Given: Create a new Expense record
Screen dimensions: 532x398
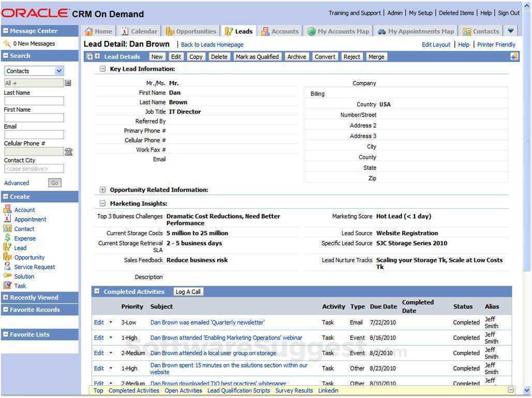Looking at the screenshot, I should tap(24, 238).
